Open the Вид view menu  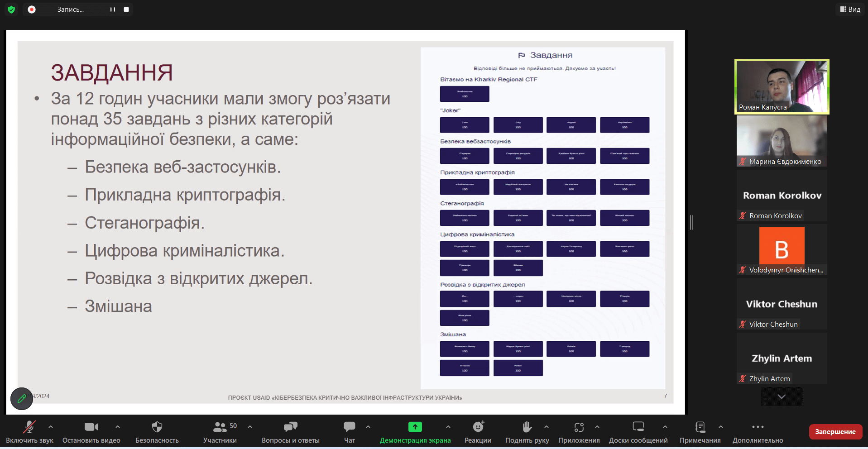click(x=850, y=9)
